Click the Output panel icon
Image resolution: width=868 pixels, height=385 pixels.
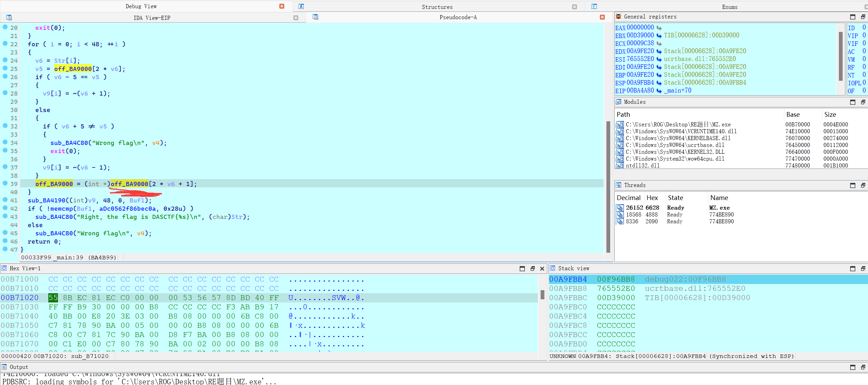(x=4, y=367)
